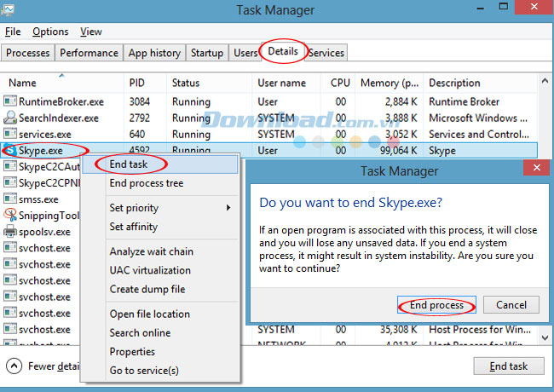
Task: Click the bottom End task button
Action: (509, 366)
